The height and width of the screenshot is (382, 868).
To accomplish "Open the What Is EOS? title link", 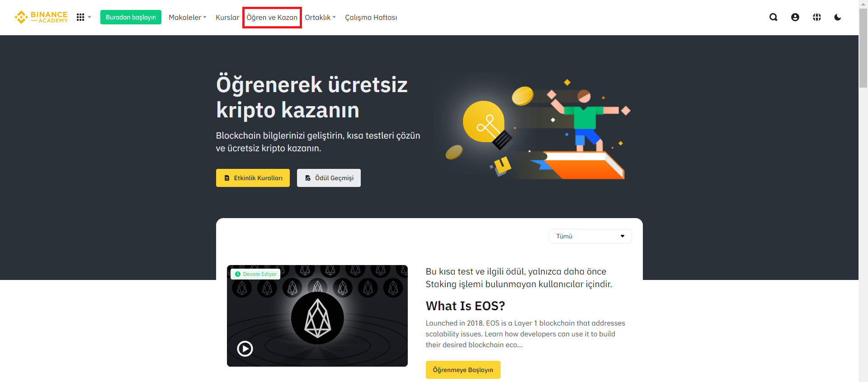I will pos(465,306).
